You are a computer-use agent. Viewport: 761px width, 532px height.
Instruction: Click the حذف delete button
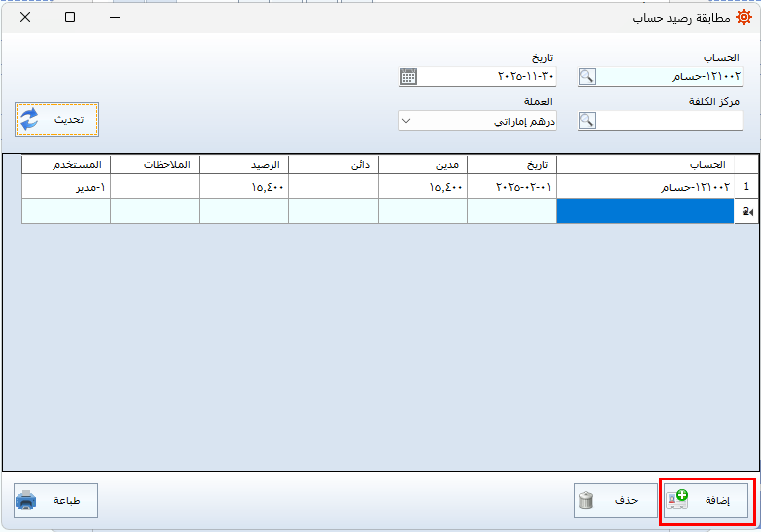click(x=614, y=501)
